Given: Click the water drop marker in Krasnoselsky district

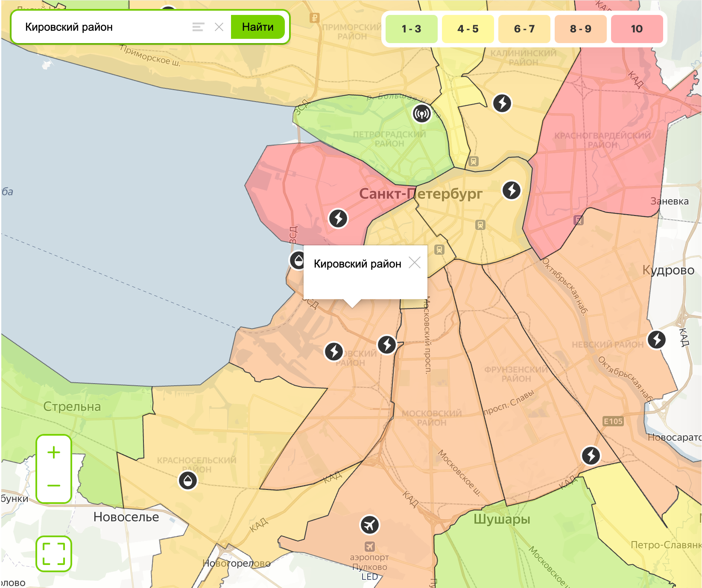Looking at the screenshot, I should [188, 481].
